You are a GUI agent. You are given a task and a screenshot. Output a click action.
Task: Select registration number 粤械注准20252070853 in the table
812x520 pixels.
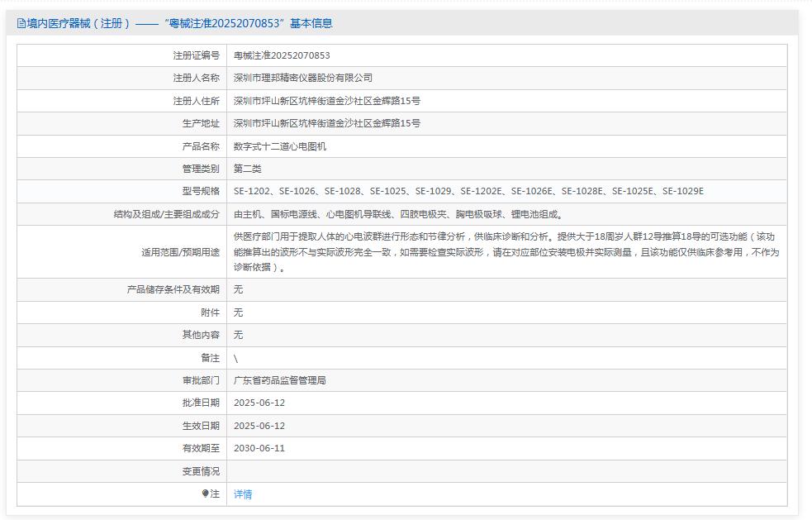[282, 55]
